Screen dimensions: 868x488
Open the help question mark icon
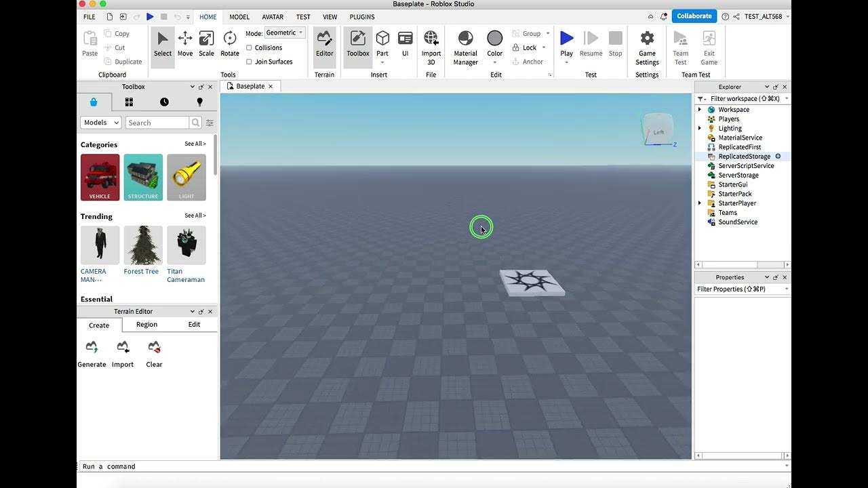tap(726, 16)
